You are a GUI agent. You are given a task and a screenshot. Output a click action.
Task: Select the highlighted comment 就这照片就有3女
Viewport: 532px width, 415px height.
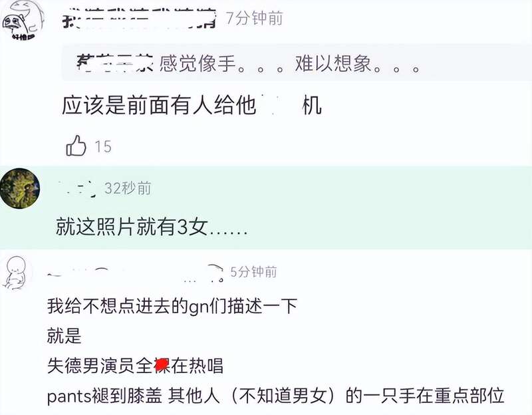tap(152, 227)
